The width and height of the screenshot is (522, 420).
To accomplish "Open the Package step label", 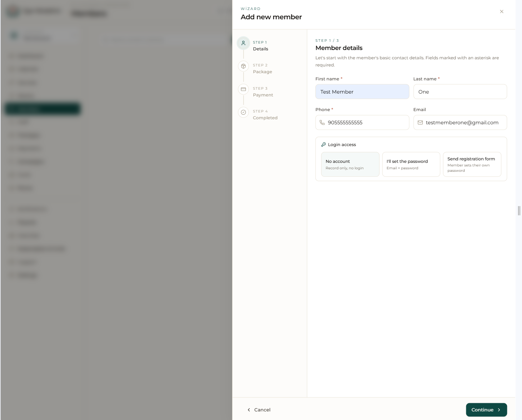I will click(263, 72).
